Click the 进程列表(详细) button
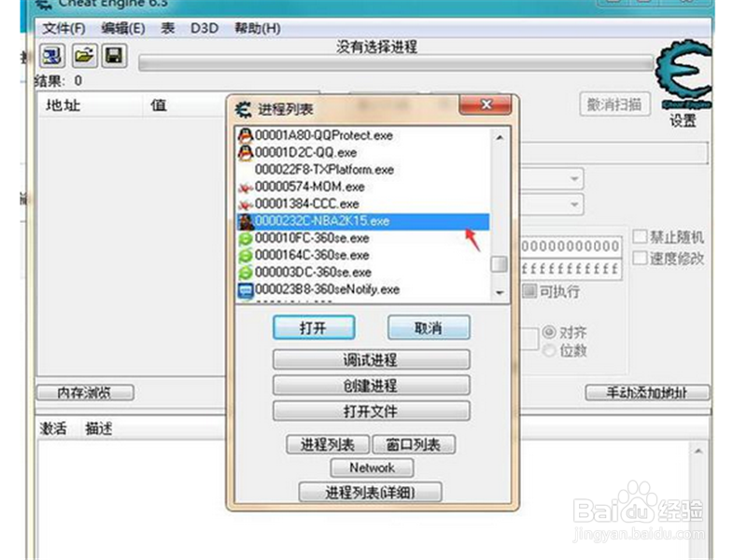Viewport: 747px width, 560px height. click(370, 492)
